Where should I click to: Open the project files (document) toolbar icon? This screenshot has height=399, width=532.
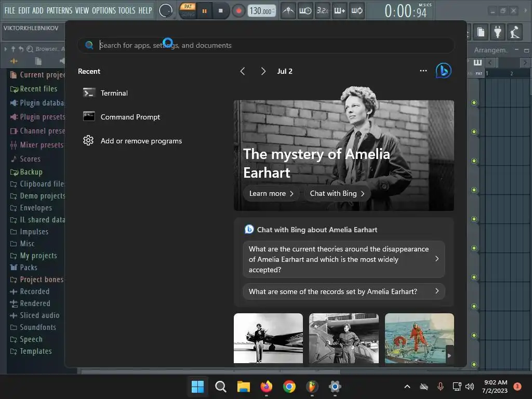[x=481, y=32]
